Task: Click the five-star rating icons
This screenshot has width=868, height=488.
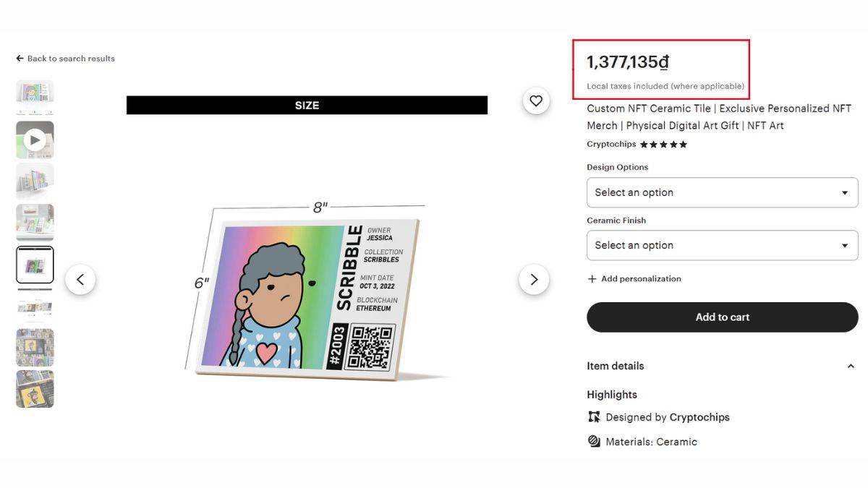Action: (x=663, y=145)
